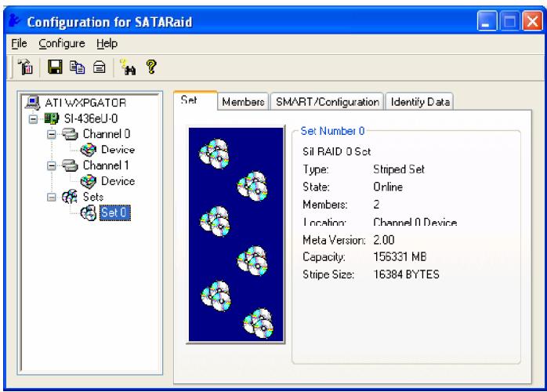This screenshot has width=547, height=392.
Task: Click the Device icon under Channel 1
Action: click(89, 181)
